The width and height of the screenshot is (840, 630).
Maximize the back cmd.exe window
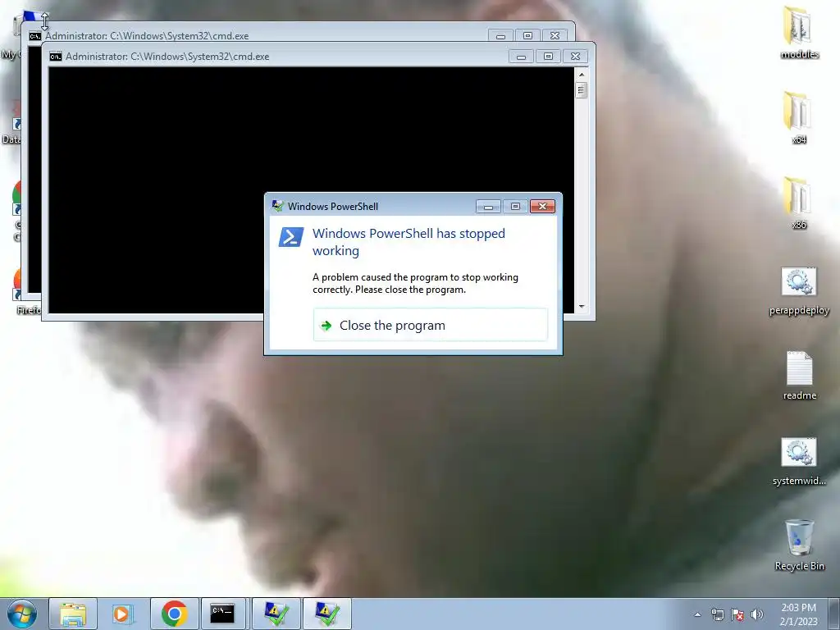(527, 36)
